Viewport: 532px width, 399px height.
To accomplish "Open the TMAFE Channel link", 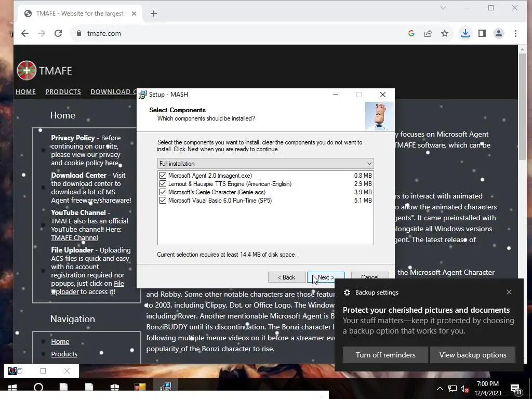I will (x=74, y=237).
